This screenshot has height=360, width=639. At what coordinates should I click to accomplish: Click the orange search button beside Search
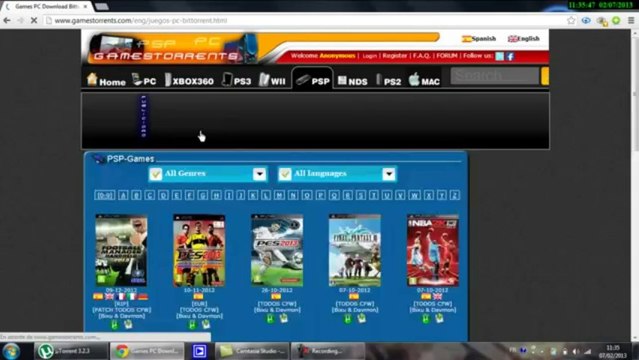point(545,76)
